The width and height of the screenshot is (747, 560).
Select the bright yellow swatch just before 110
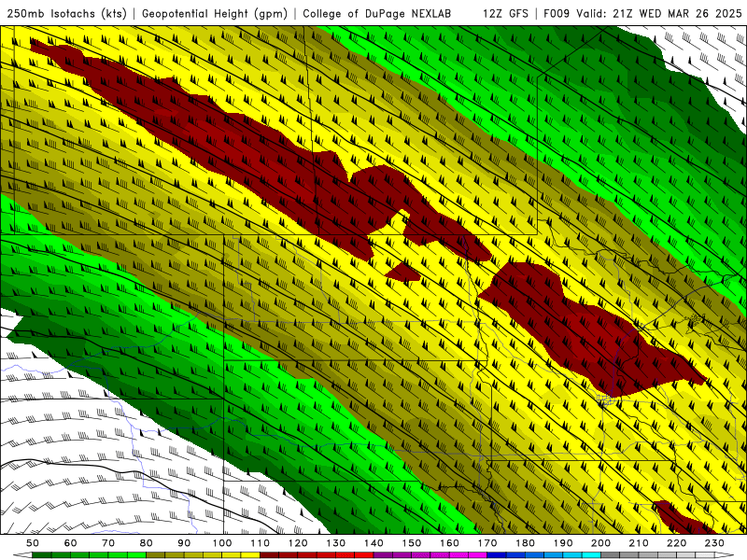click(x=250, y=555)
